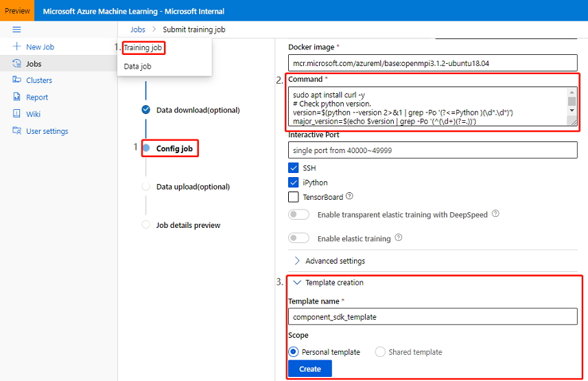Go to the Data download(optional) step
The height and width of the screenshot is (381, 588).
[198, 110]
